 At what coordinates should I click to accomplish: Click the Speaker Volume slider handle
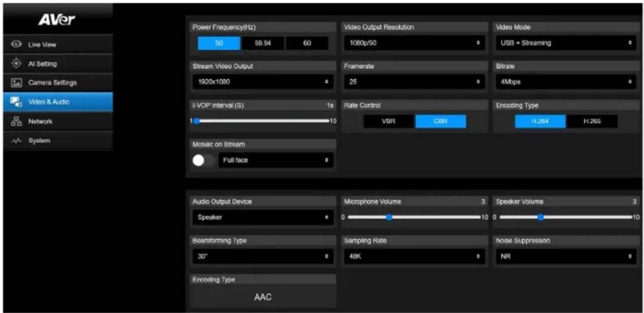[x=540, y=217]
